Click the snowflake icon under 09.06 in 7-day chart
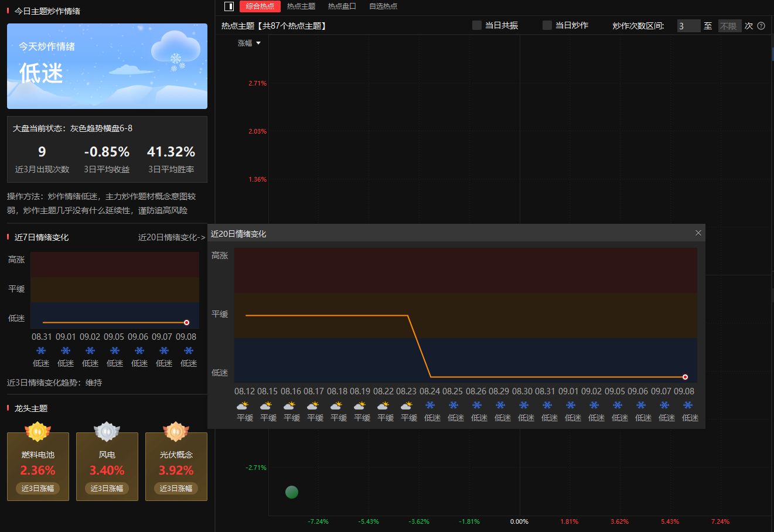Viewport: 774px width, 532px height. pyautogui.click(x=139, y=350)
